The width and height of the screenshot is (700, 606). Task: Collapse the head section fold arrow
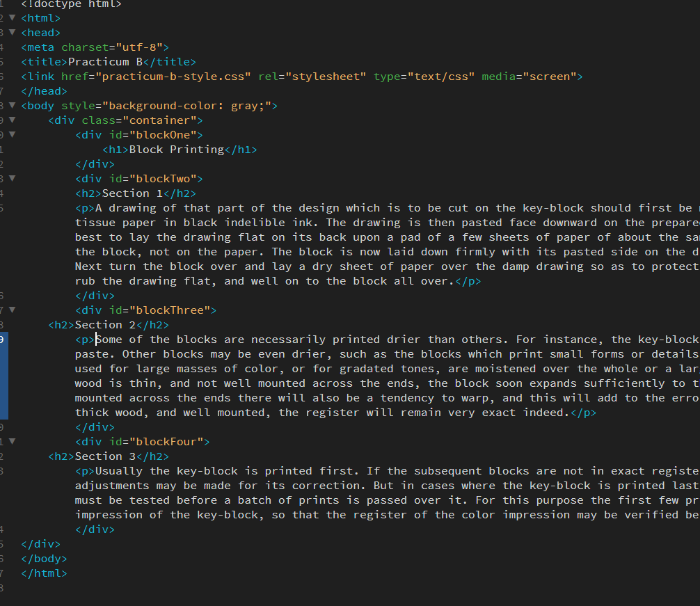click(13, 33)
